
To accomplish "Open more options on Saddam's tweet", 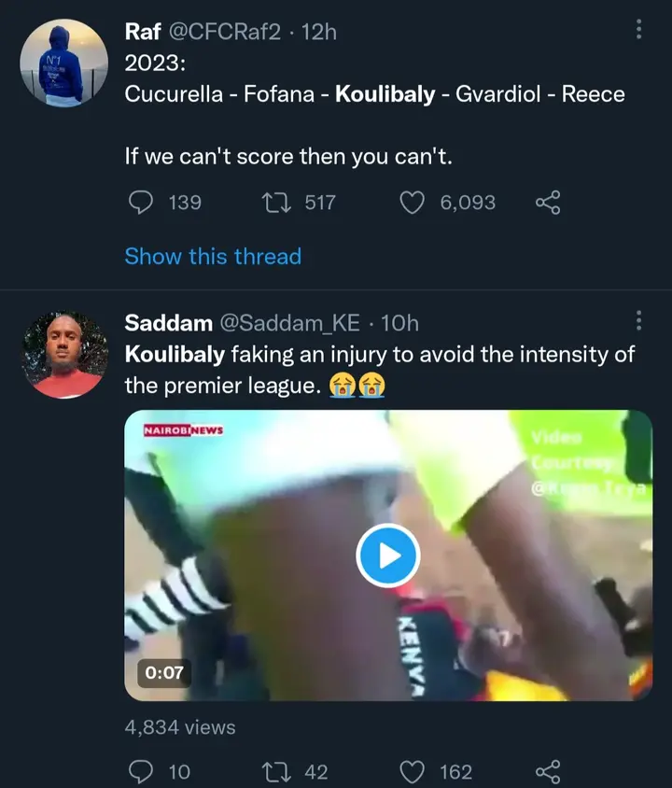I will click(638, 321).
